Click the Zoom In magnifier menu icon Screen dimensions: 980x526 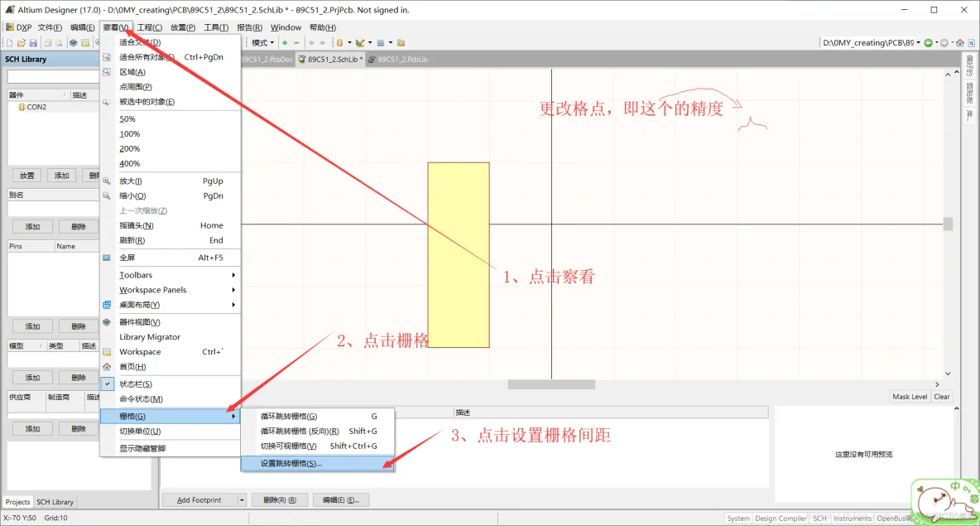click(x=106, y=181)
